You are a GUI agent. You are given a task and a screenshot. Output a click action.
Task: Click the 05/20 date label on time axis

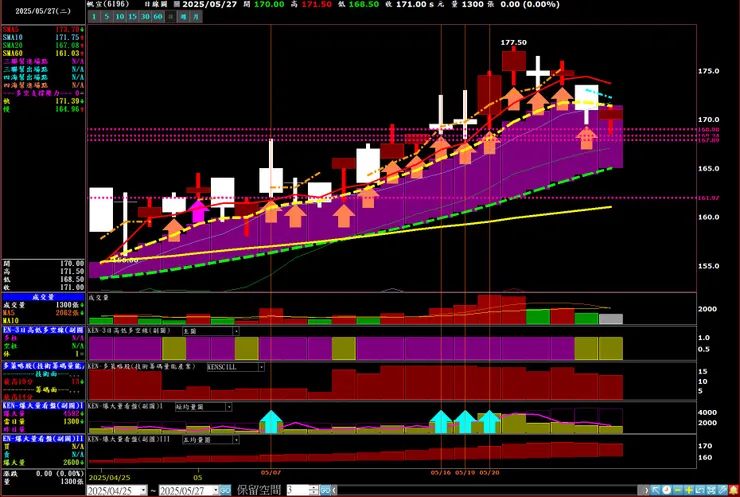489,472
